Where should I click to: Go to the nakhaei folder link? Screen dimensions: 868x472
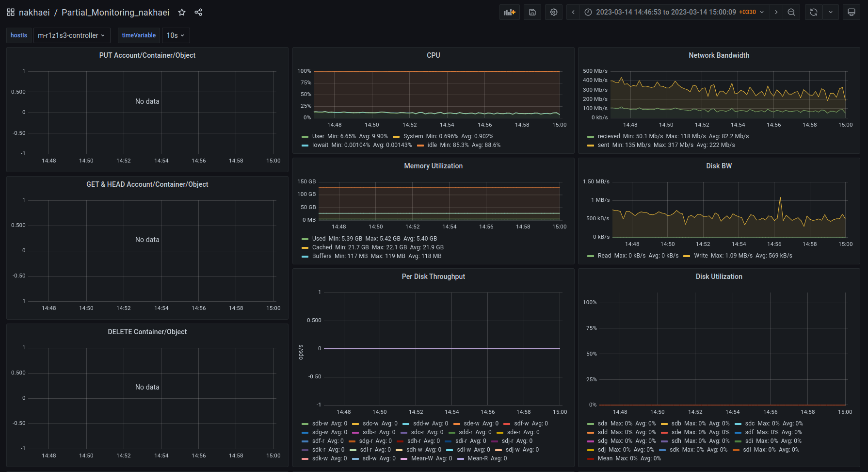point(34,12)
